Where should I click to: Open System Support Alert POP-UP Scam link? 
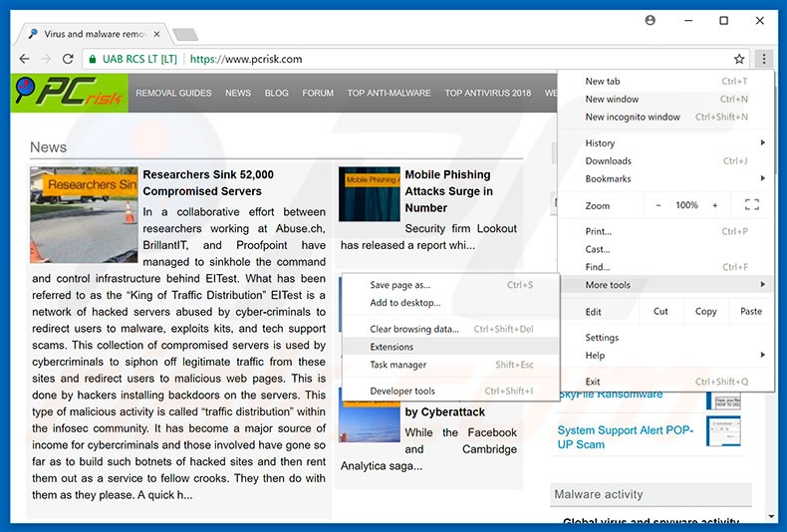pyautogui.click(x=626, y=437)
